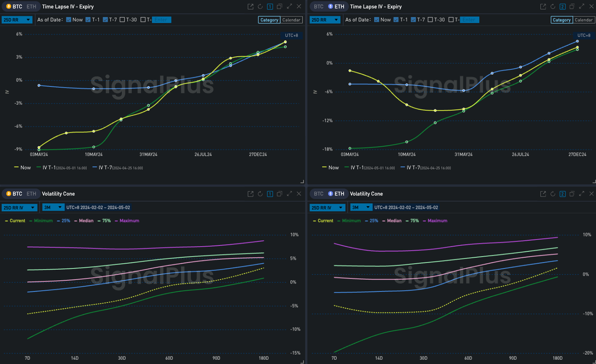This screenshot has height=364, width=596.
Task: Pop out the ETH Volatility Cone panel
Action: pyautogui.click(x=543, y=194)
